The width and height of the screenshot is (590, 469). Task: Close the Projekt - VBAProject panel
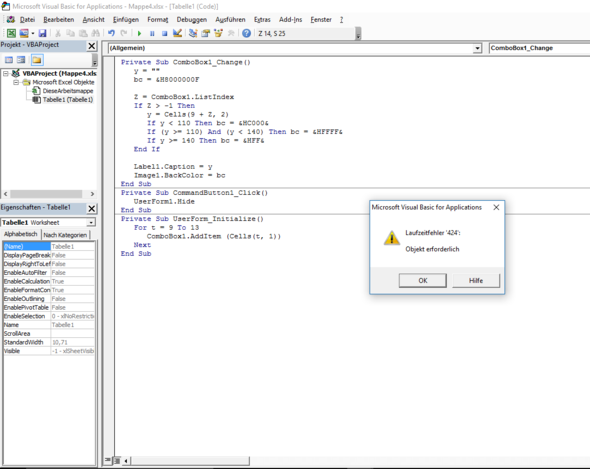pyautogui.click(x=91, y=46)
